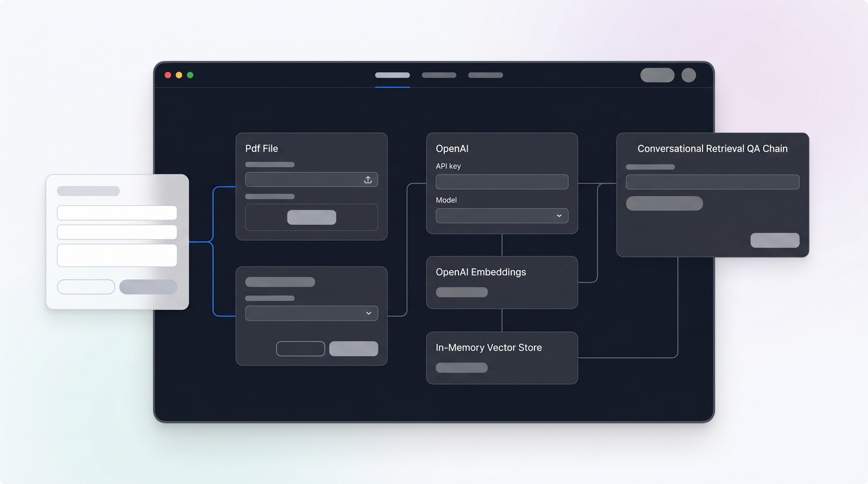The image size is (868, 484).
Task: Click the tall text area in the light popup card
Action: tap(117, 255)
